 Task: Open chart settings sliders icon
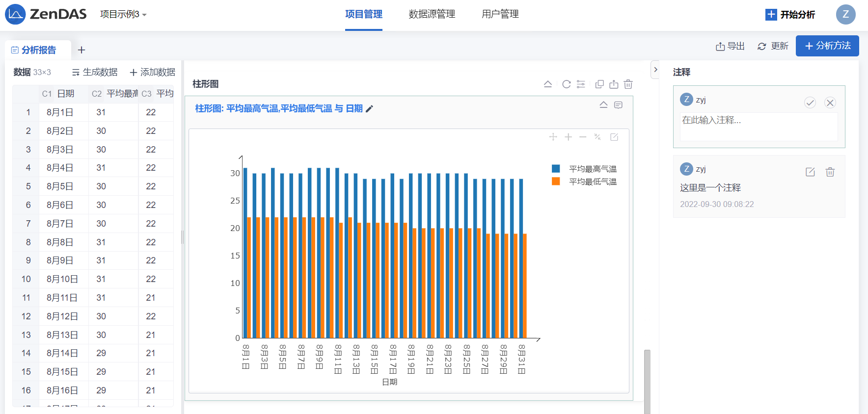[581, 84]
